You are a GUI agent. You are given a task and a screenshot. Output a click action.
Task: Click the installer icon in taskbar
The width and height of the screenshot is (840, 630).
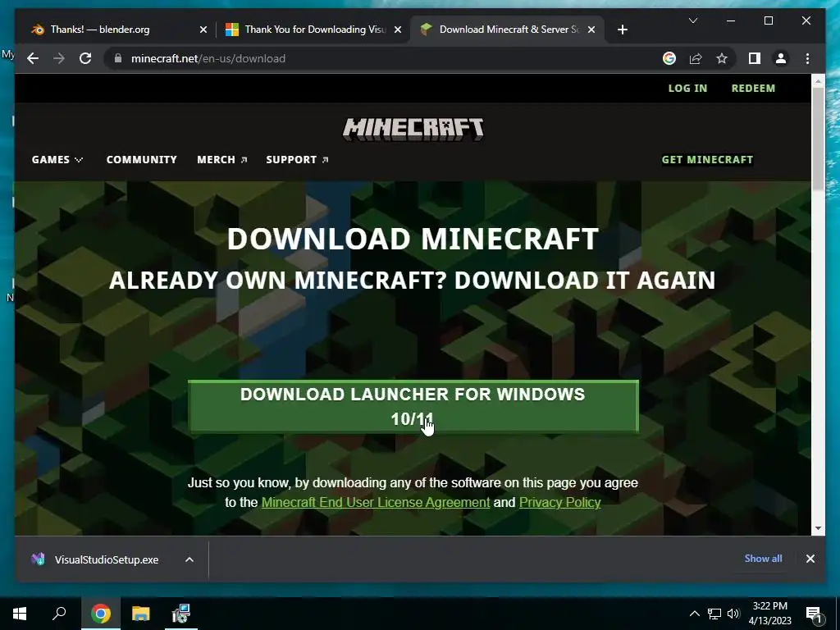coord(181,614)
